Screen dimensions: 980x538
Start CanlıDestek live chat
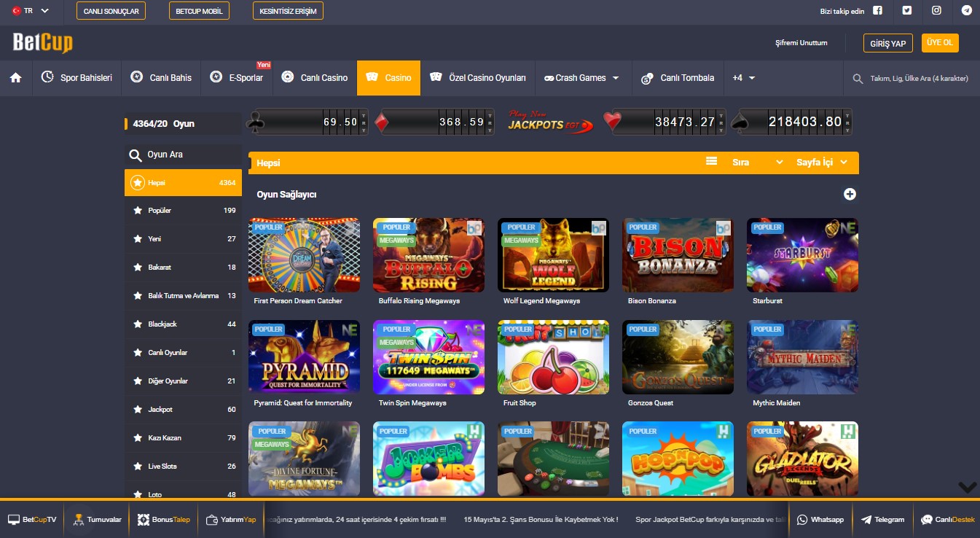pyautogui.click(x=947, y=520)
